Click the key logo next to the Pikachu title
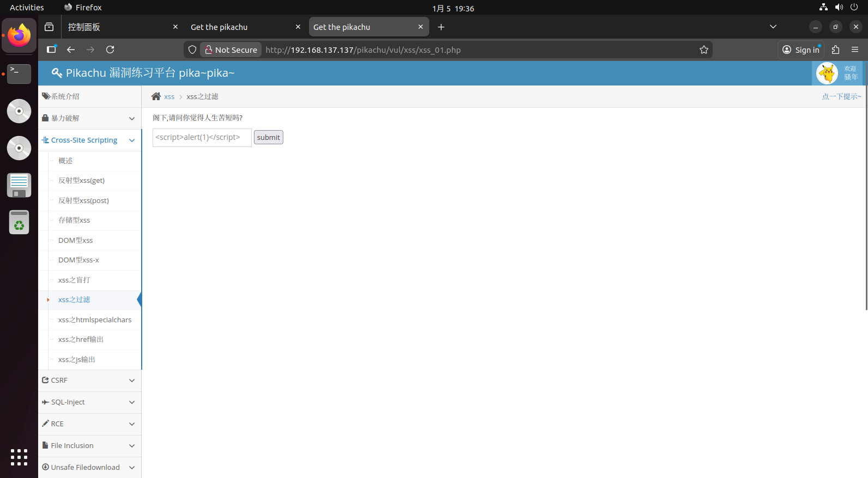Screen dimensions: 868x478 click(x=57, y=73)
